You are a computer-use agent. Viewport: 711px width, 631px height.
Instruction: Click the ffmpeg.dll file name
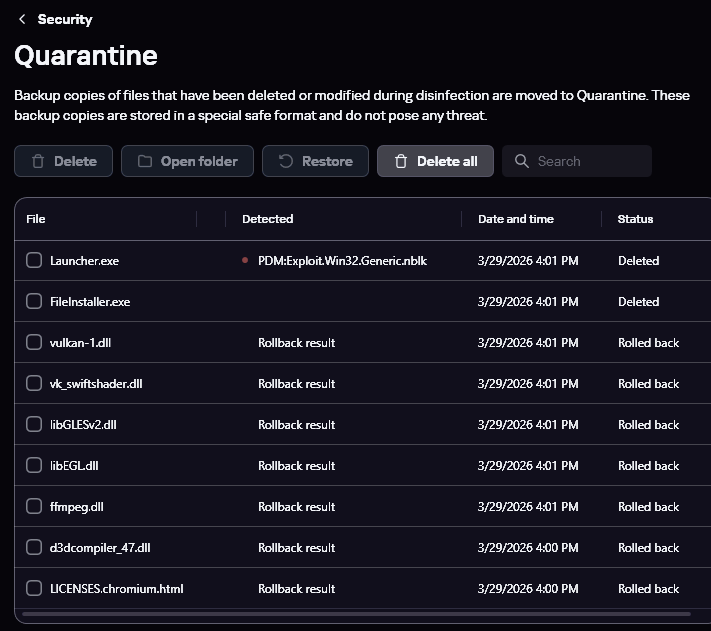click(77, 507)
